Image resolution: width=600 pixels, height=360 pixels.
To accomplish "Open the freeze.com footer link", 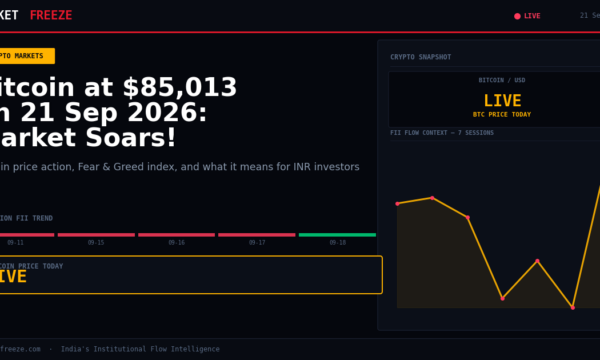I will 20,349.
